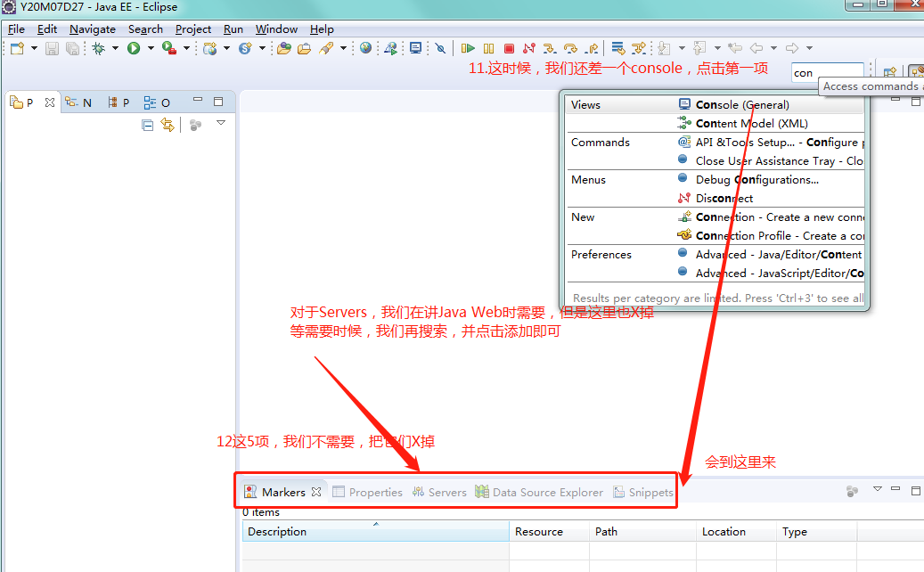This screenshot has height=572, width=924.
Task: Collapse All items in Project Explorer
Action: coord(146,125)
